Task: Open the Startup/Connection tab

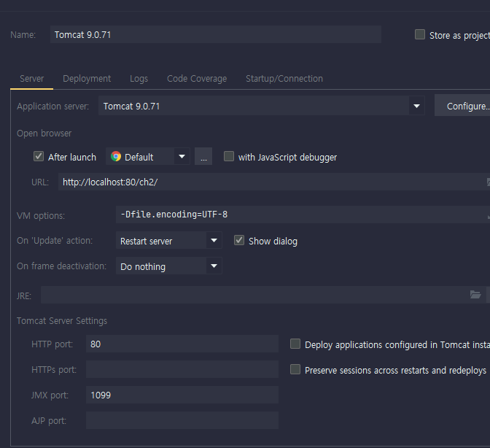Action: pyautogui.click(x=284, y=79)
